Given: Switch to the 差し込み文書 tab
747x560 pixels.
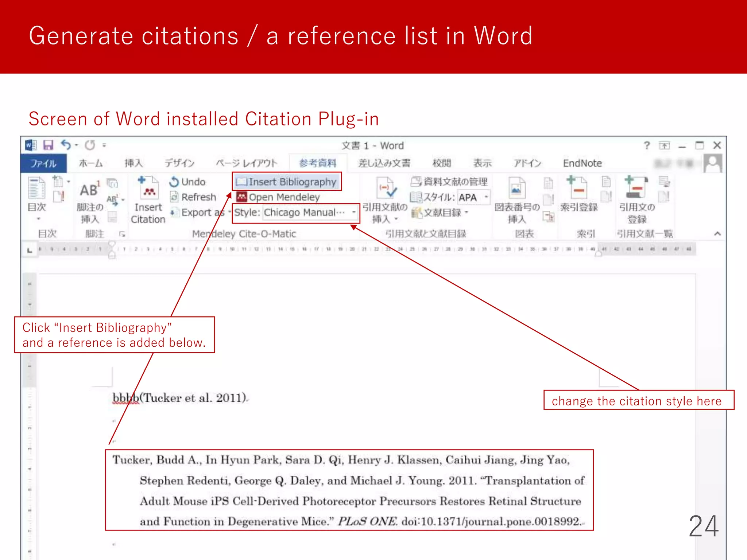Looking at the screenshot, I should tap(384, 163).
